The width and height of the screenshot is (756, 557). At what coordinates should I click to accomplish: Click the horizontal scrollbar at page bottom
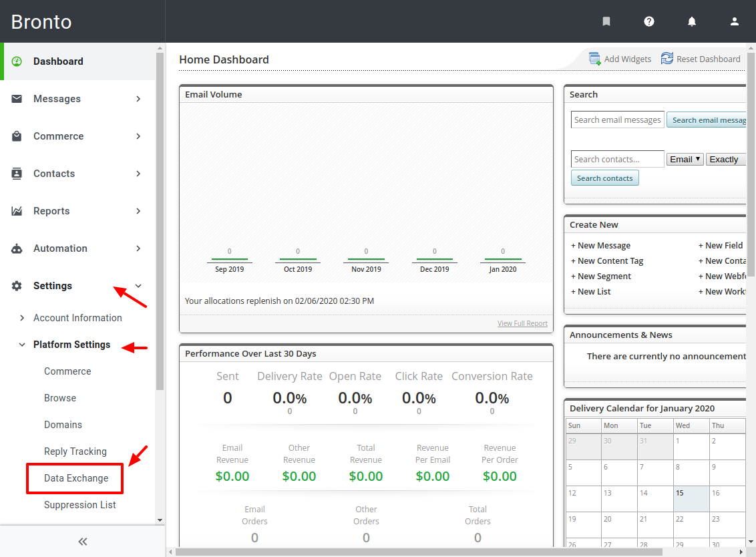point(419,552)
